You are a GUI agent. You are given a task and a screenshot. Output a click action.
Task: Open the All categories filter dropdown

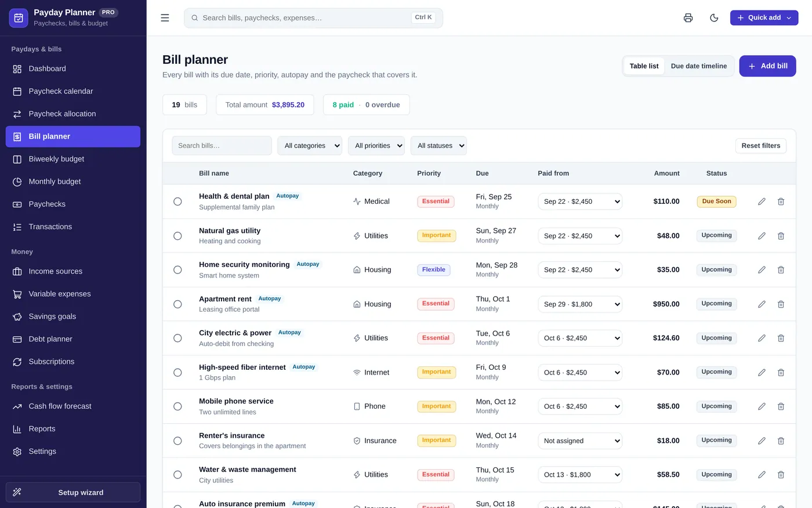click(310, 146)
